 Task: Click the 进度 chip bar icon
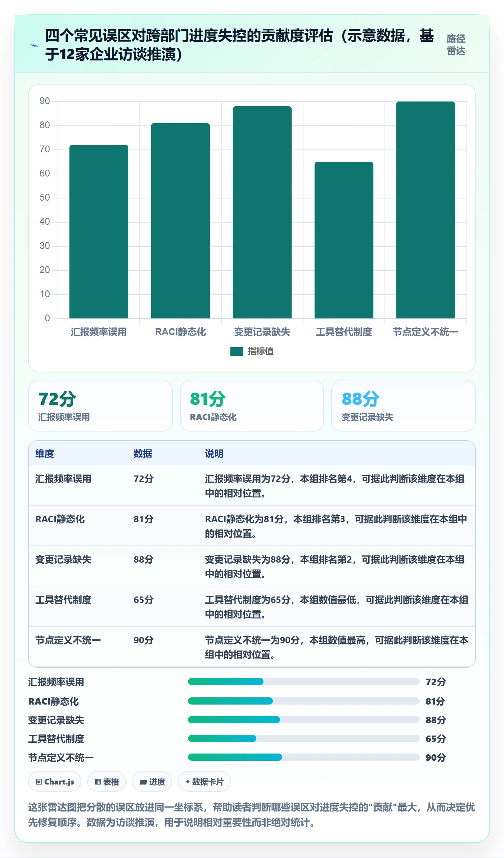tap(143, 782)
